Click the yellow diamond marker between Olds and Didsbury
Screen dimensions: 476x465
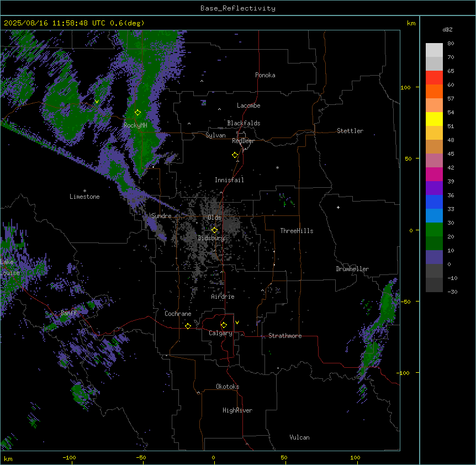pos(214,230)
